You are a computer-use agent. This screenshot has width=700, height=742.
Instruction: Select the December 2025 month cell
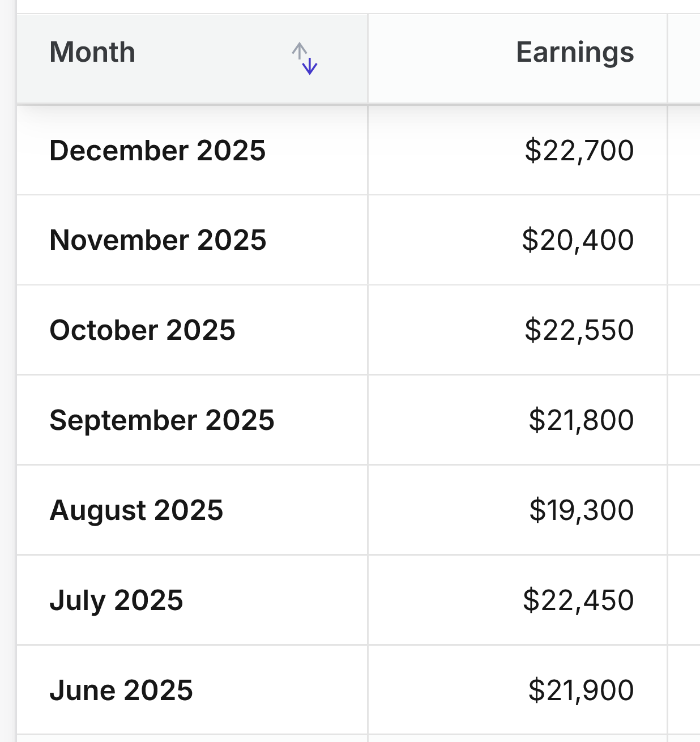pyautogui.click(x=157, y=151)
